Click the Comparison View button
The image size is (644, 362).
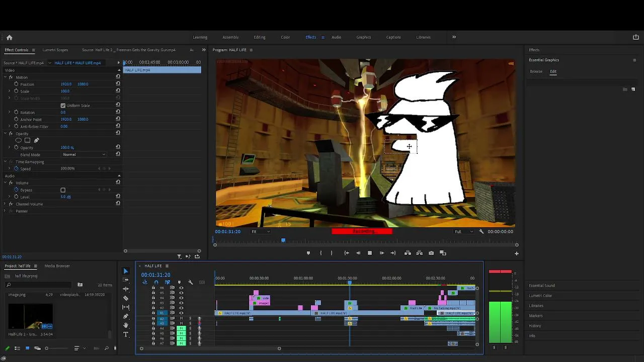pos(443,253)
